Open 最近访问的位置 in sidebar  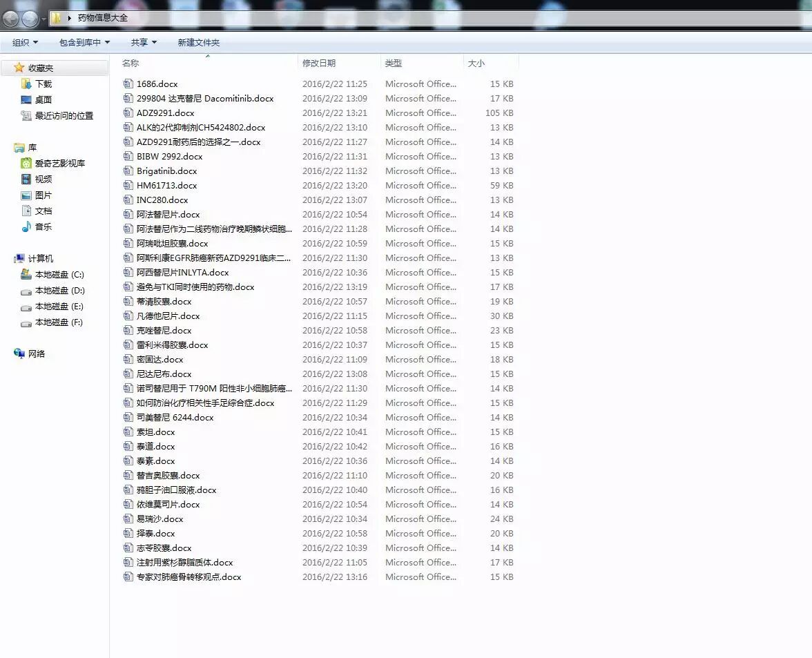tap(57, 115)
